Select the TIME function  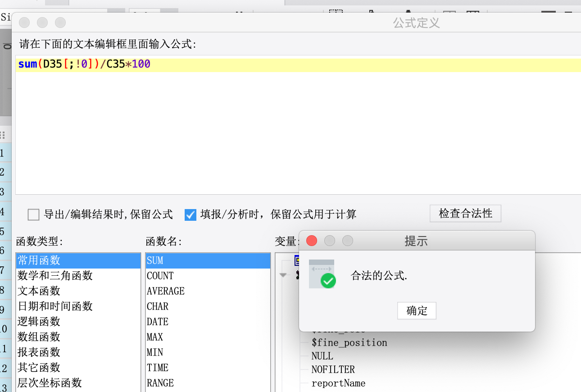(x=208, y=368)
